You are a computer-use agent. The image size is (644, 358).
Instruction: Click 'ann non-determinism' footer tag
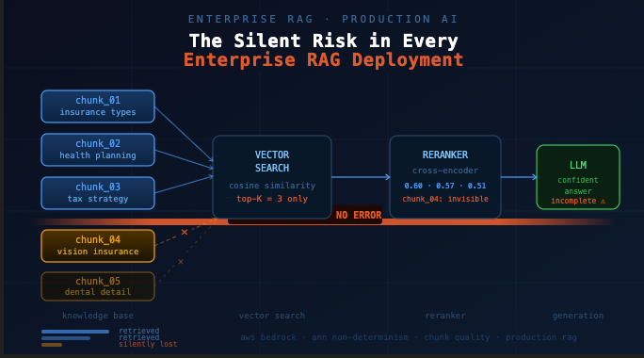[x=361, y=337]
